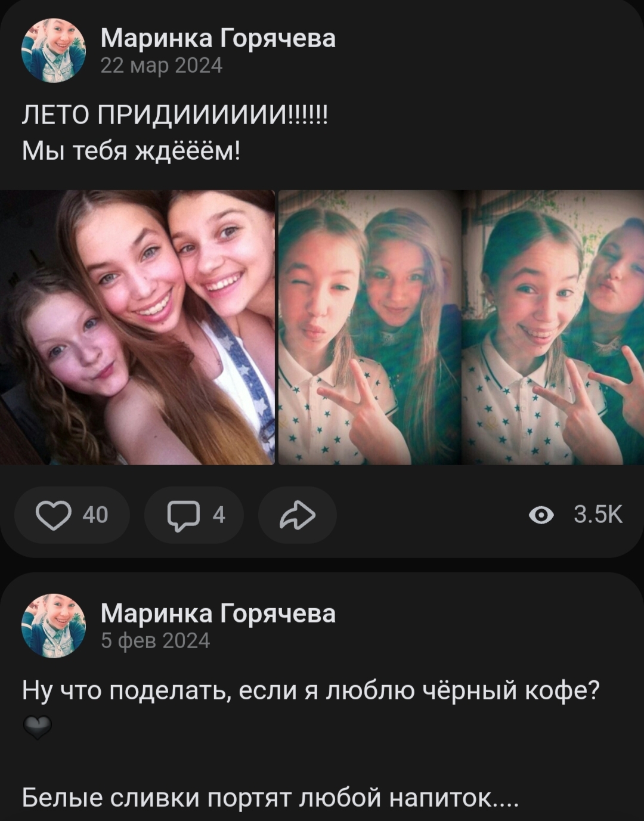Open author name Маринка Горячева on first post

point(218,38)
